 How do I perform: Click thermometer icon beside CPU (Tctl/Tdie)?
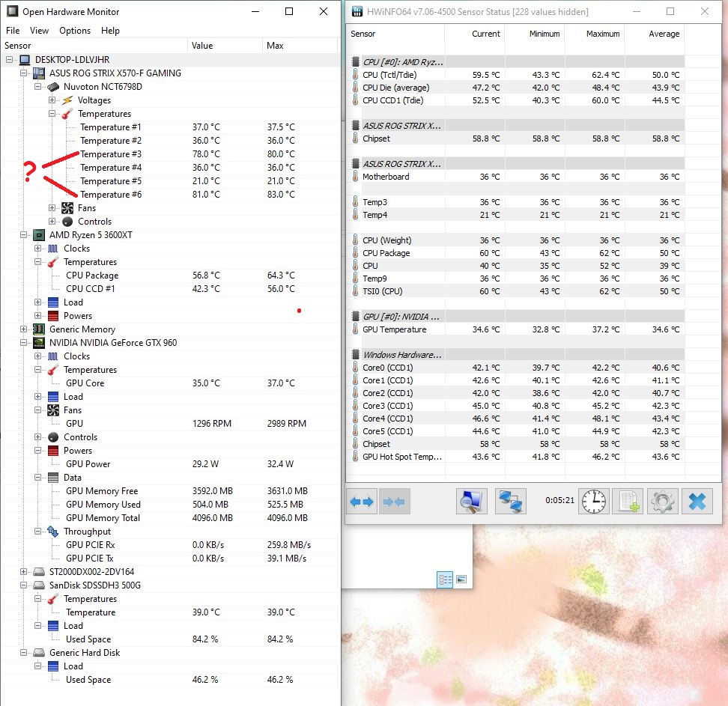355,75
